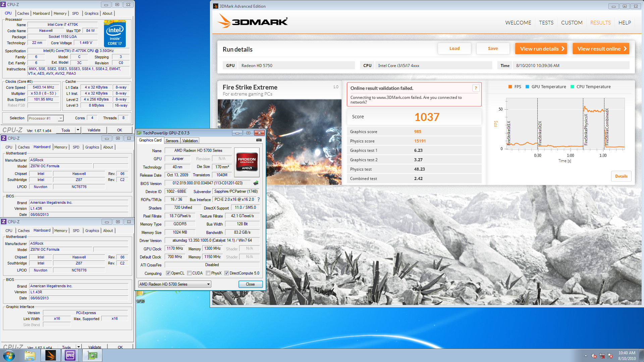
Task: Click the muted volume tray icon
Action: tap(594, 356)
